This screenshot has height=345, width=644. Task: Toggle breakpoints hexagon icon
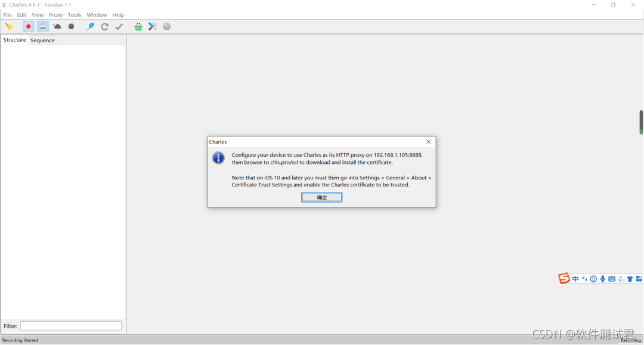[71, 27]
